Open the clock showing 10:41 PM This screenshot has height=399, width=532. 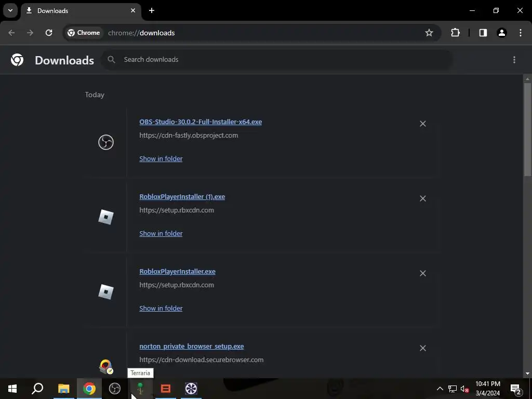tap(488, 389)
